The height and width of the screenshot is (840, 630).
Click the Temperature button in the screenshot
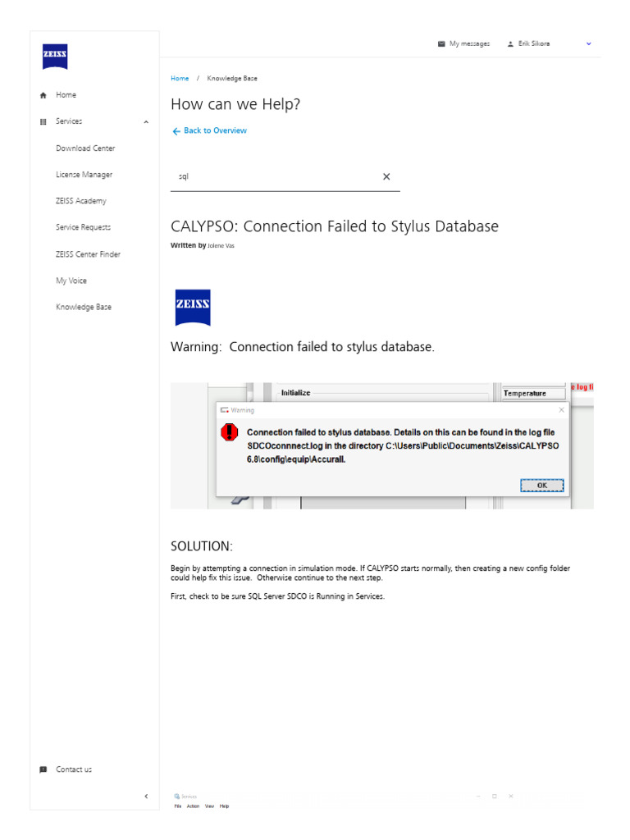pos(533,393)
